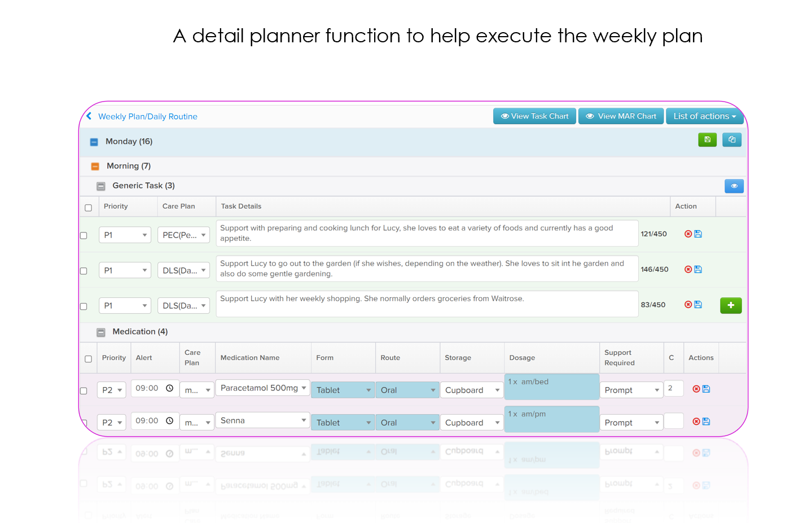Image resolution: width=812 pixels, height=523 pixels.
Task: Collapse the Monday (16) section
Action: click(94, 142)
